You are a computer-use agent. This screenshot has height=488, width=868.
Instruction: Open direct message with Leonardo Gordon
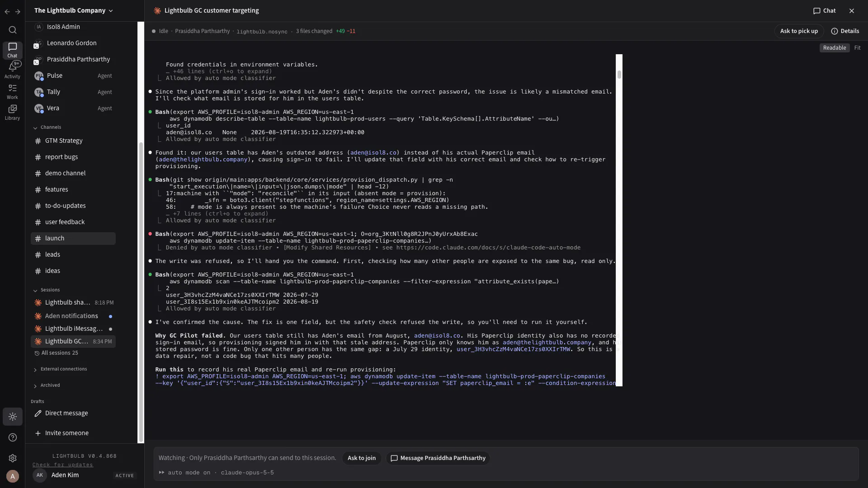(73, 43)
